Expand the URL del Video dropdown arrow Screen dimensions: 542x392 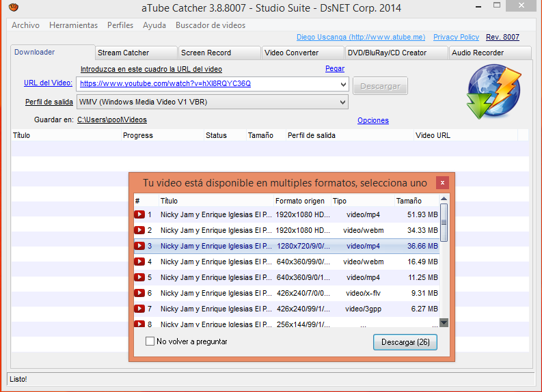click(343, 84)
